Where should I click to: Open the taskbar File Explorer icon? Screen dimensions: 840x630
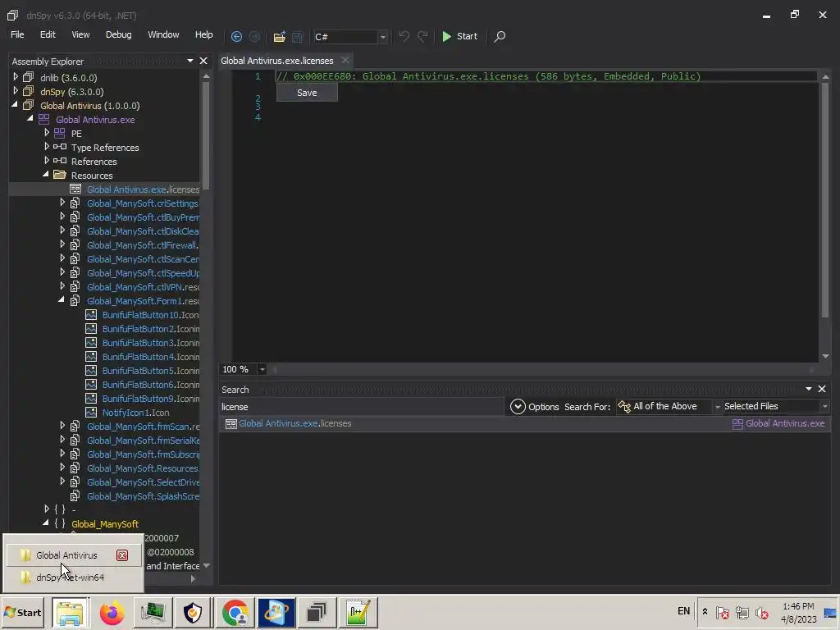coord(70,612)
